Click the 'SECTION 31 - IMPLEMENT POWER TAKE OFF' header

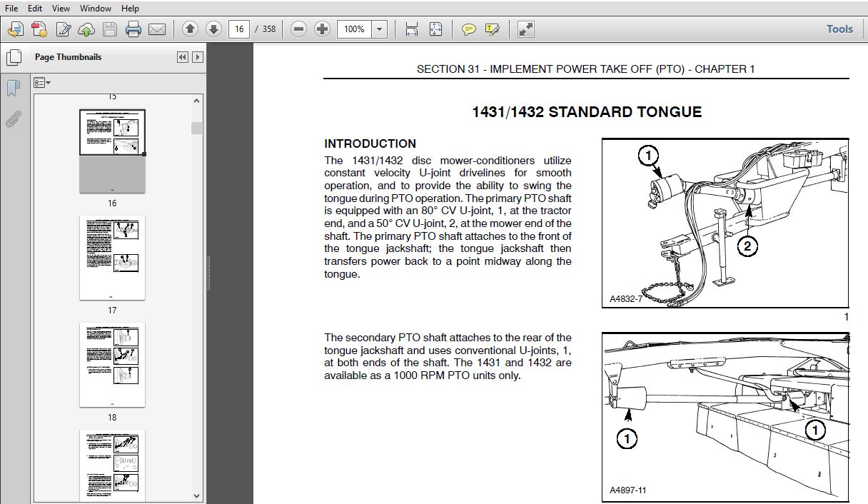[586, 69]
